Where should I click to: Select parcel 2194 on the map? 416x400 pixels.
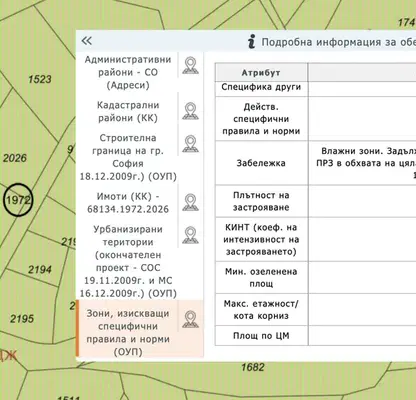pyautogui.click(x=40, y=269)
